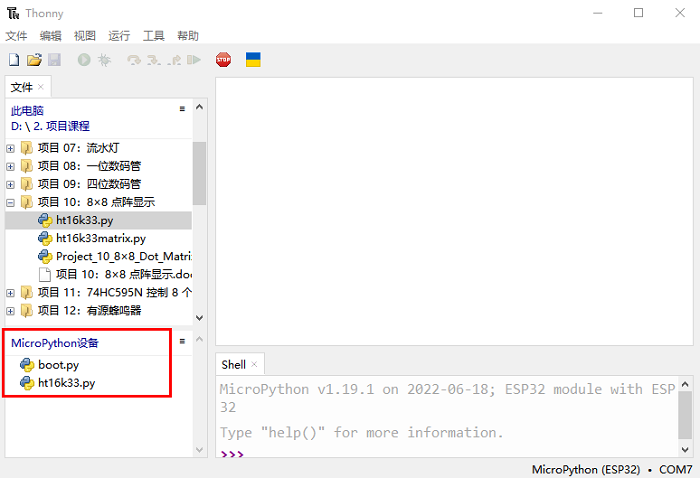700x478 pixels.
Task: Click the D: \ 2. 项目课程 path link
Action: click(50, 126)
